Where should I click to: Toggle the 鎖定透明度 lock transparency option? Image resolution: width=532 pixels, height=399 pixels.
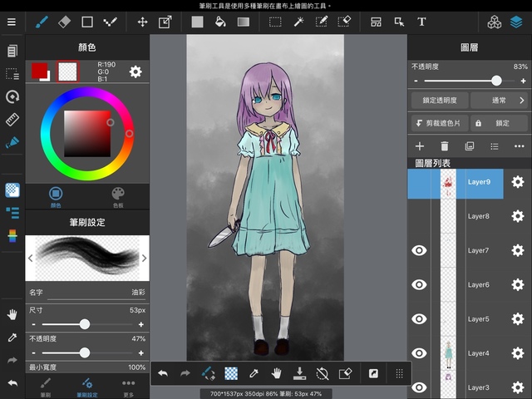click(438, 101)
